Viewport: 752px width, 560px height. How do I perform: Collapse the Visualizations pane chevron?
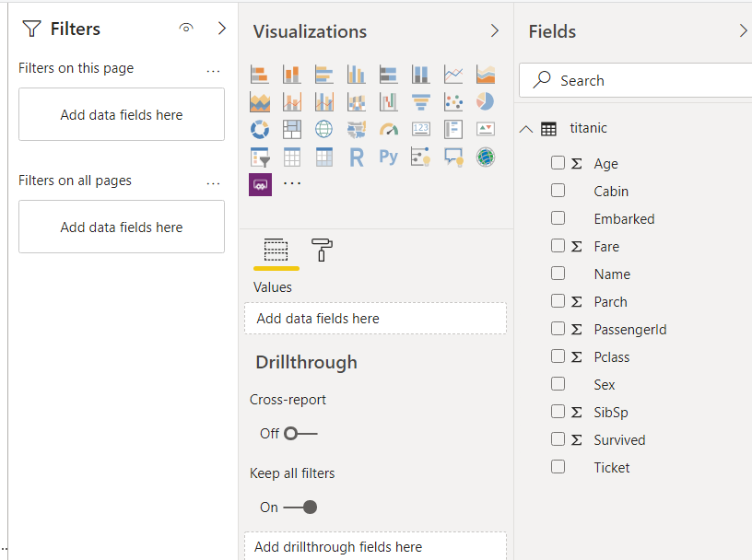point(495,31)
